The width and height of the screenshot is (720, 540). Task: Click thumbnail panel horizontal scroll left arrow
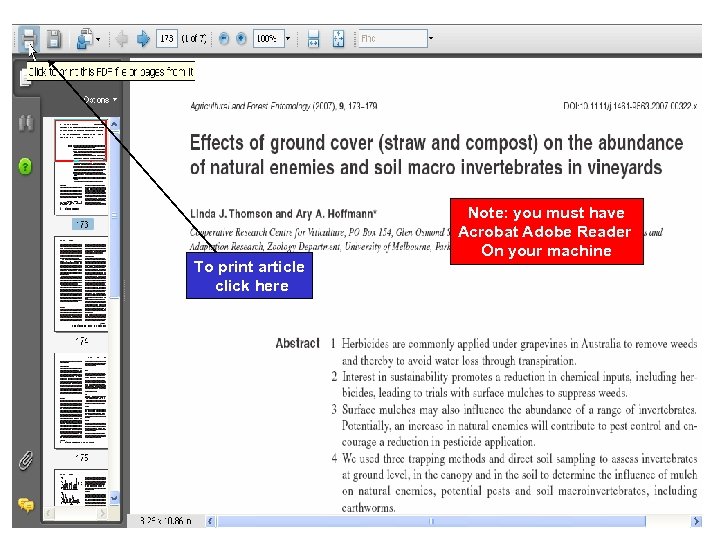tap(49, 513)
